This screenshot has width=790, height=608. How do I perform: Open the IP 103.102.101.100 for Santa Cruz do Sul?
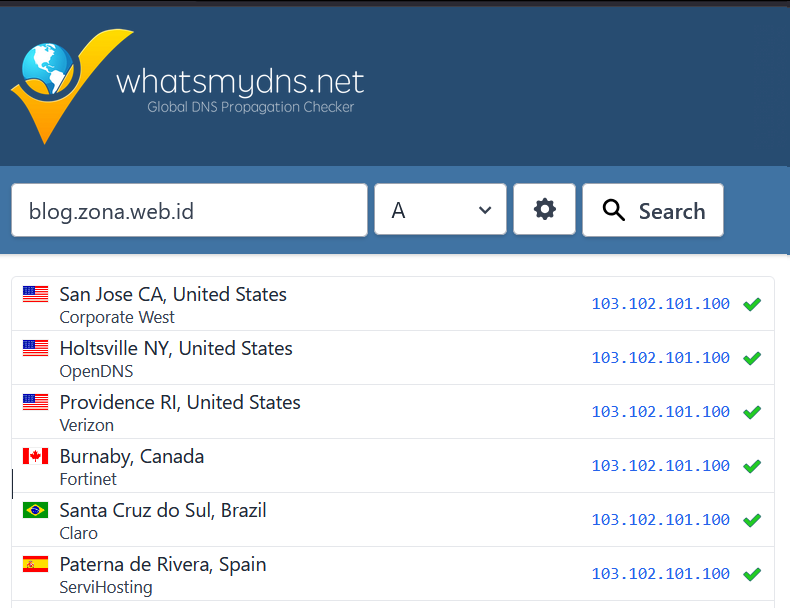(661, 519)
